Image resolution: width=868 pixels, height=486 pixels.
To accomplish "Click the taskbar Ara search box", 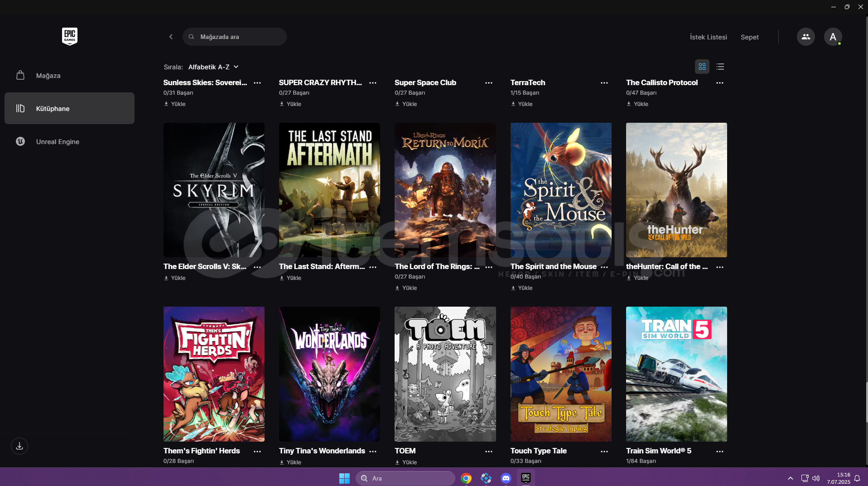I will point(405,478).
